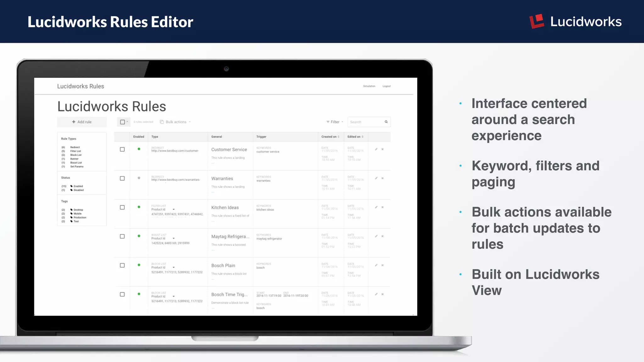The image size is (644, 362).
Task: Edit the Kitchen Ideas rule pencil icon
Action: click(376, 207)
